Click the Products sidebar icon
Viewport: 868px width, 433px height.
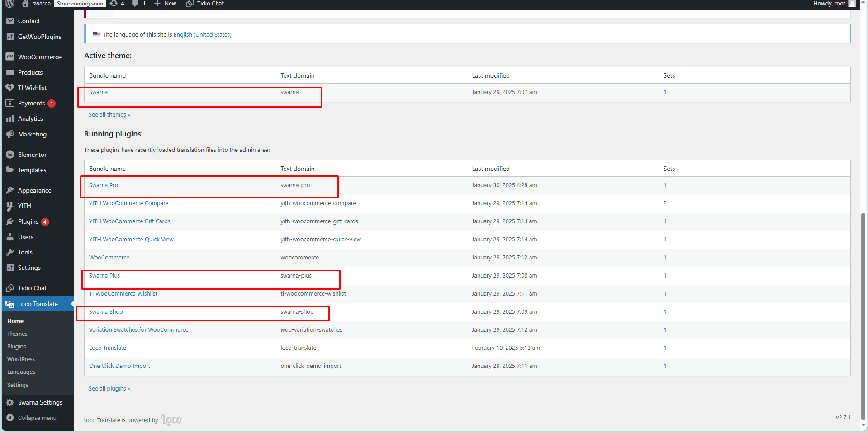click(x=10, y=72)
